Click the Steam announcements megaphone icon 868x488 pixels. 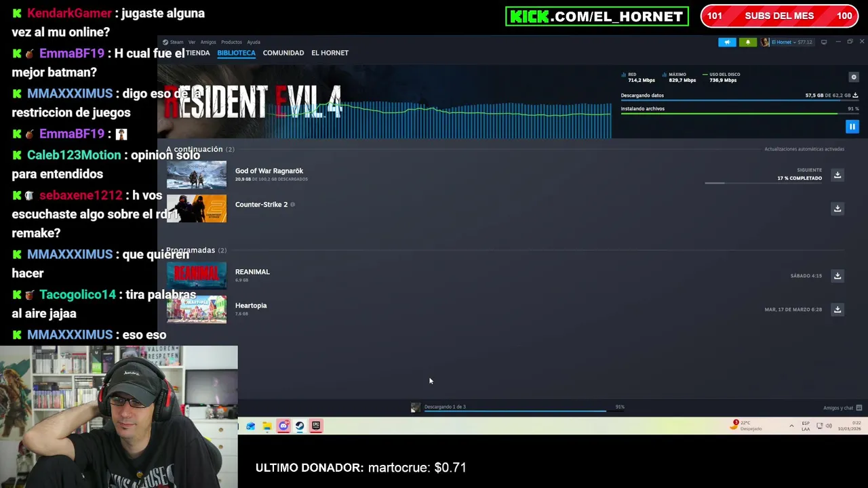(x=727, y=42)
